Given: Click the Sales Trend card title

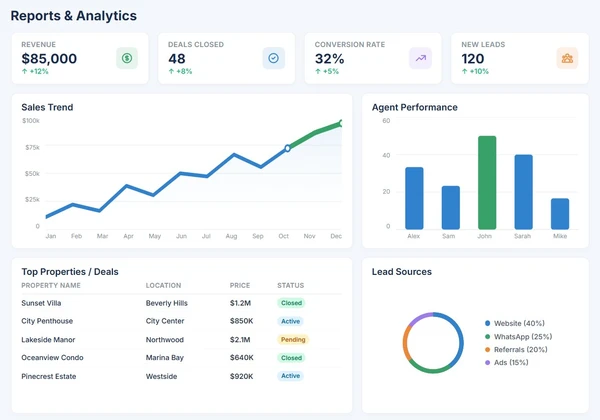Looking at the screenshot, I should [x=47, y=107].
